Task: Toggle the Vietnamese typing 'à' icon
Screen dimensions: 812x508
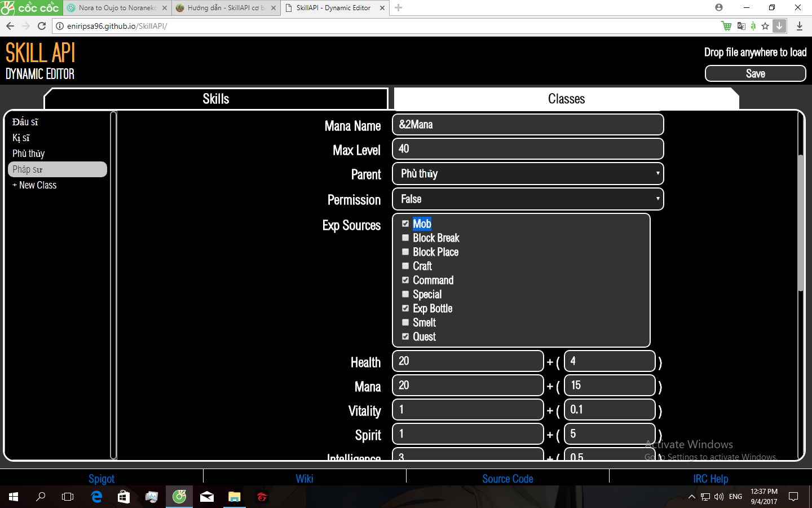Action: (x=753, y=26)
